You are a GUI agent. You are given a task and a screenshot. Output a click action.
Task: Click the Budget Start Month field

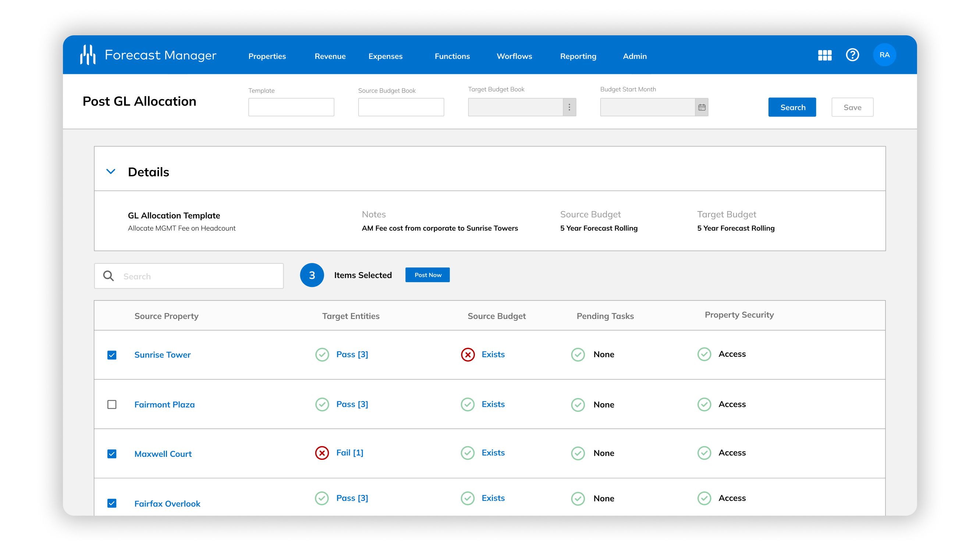[x=647, y=107]
